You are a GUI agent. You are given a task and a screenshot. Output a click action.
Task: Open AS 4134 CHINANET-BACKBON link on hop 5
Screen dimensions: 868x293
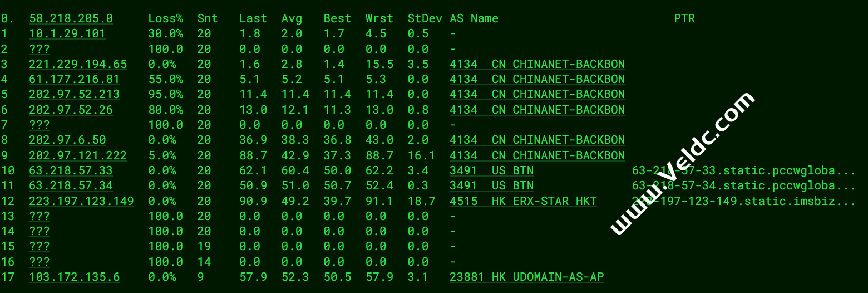coord(537,94)
